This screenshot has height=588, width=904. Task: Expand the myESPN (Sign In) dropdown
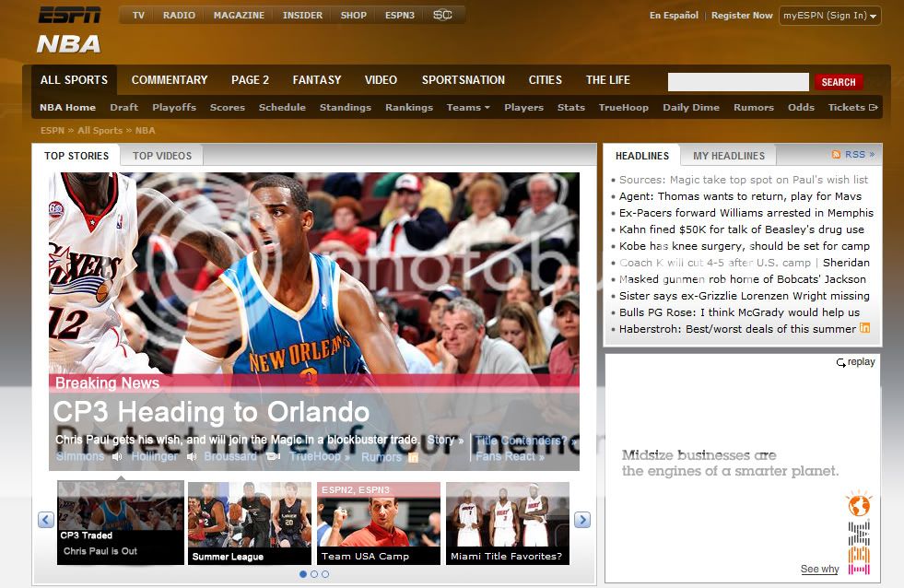click(x=829, y=16)
